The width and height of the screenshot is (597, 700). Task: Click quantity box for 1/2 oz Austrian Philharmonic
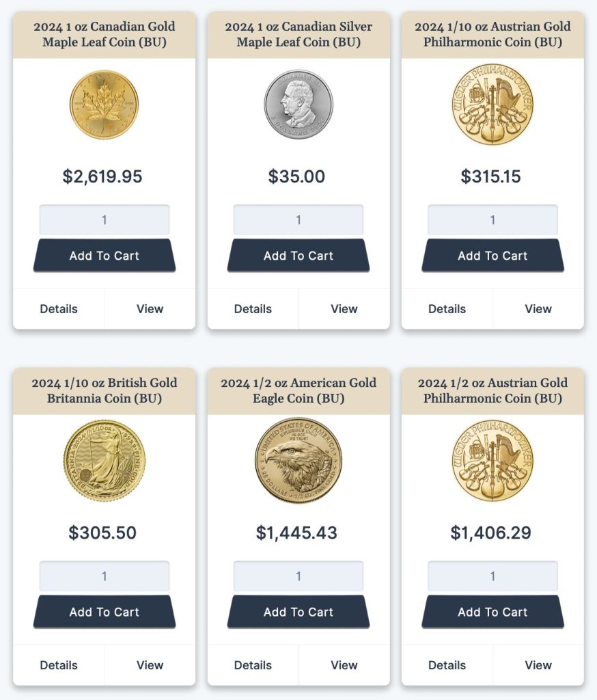coord(492,576)
